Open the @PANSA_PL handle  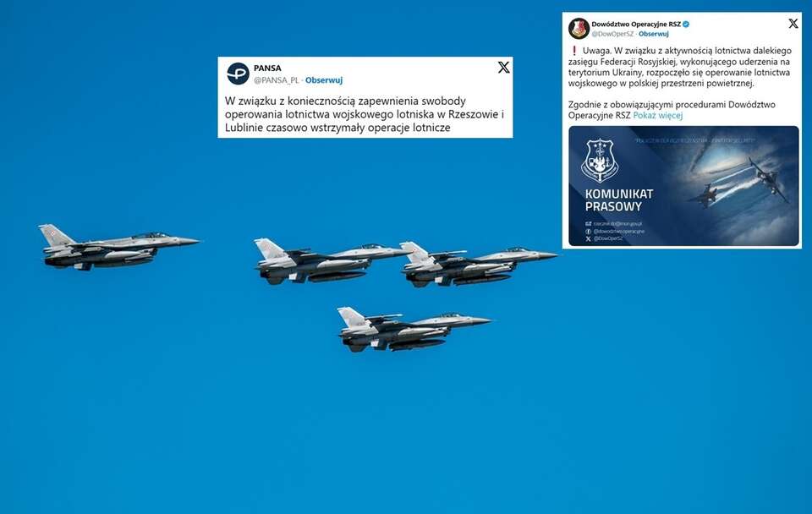click(276, 80)
